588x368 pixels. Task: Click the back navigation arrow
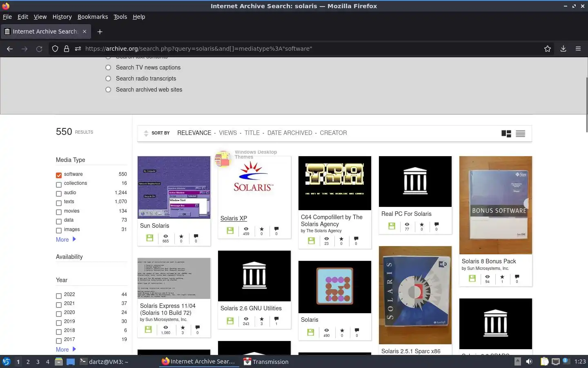(x=10, y=49)
